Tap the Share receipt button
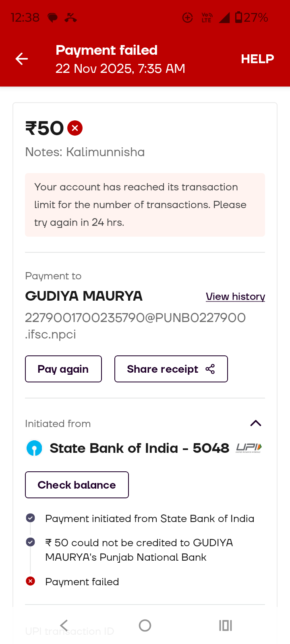The width and height of the screenshot is (290, 644). coord(163,369)
